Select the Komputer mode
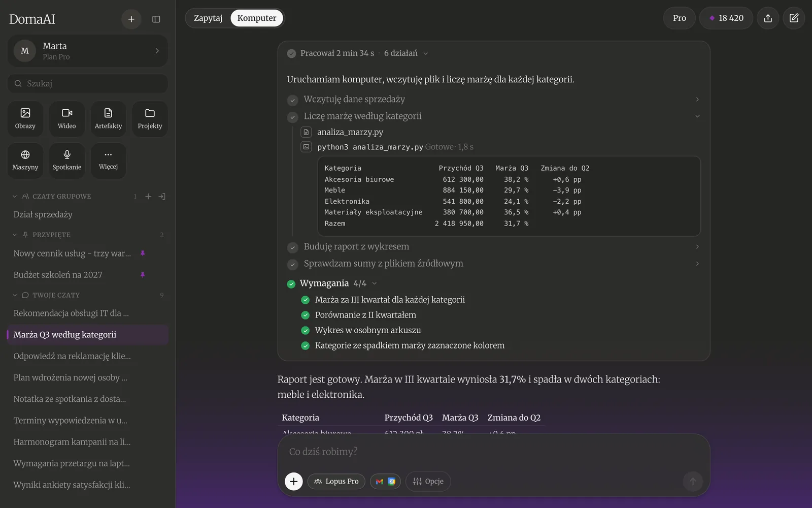Image resolution: width=812 pixels, height=508 pixels. [x=257, y=18]
